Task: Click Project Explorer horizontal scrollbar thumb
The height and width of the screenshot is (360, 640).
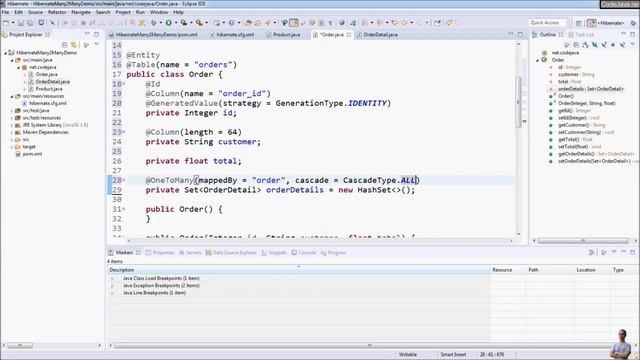Action: 20,345
